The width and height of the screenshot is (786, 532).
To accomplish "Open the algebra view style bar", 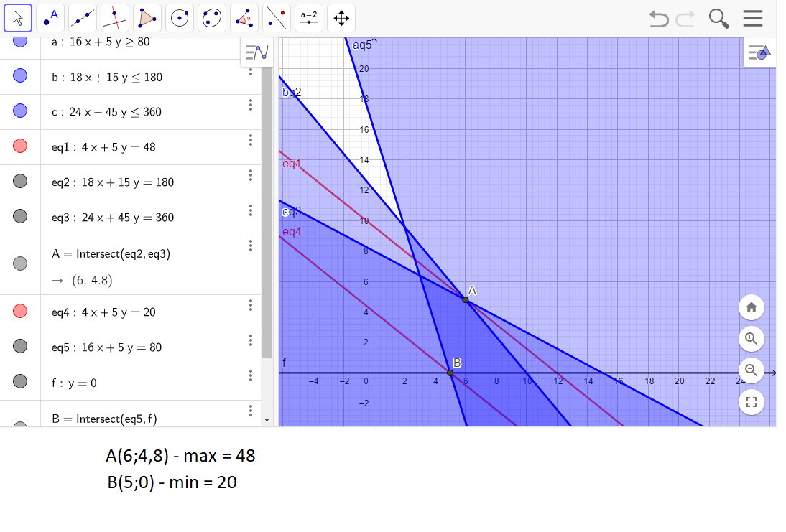I will pyautogui.click(x=257, y=52).
